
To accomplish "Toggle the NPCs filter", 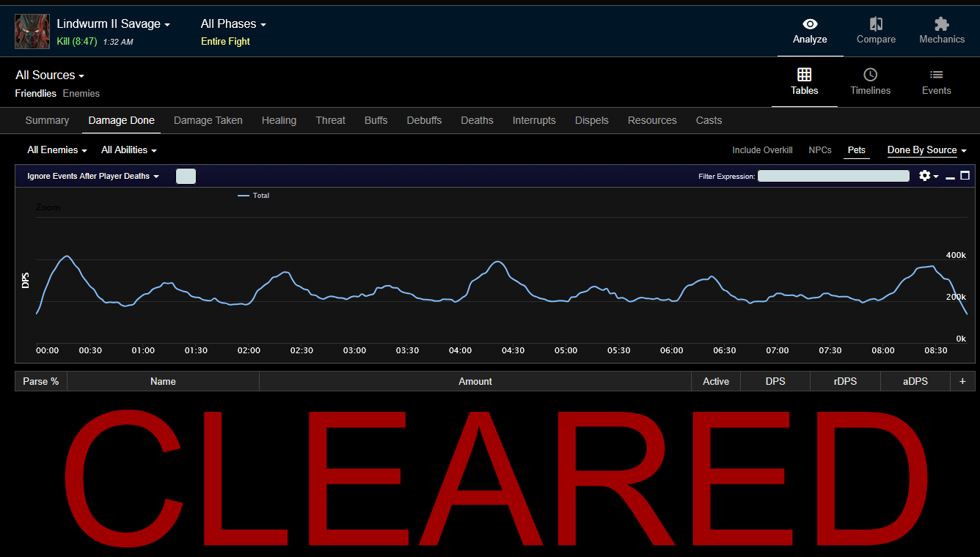I will click(820, 150).
